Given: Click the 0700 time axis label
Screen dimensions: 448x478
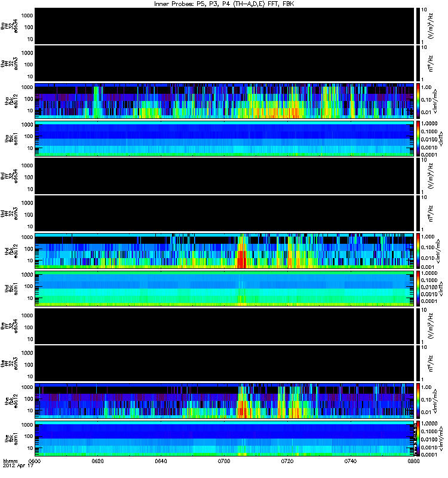Looking at the screenshot, I should 224,461.
